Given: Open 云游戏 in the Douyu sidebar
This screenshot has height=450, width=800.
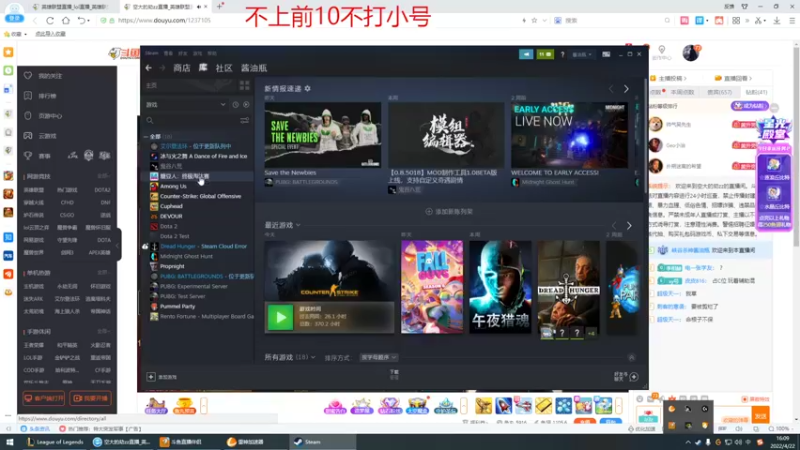Looking at the screenshot, I should (47, 136).
